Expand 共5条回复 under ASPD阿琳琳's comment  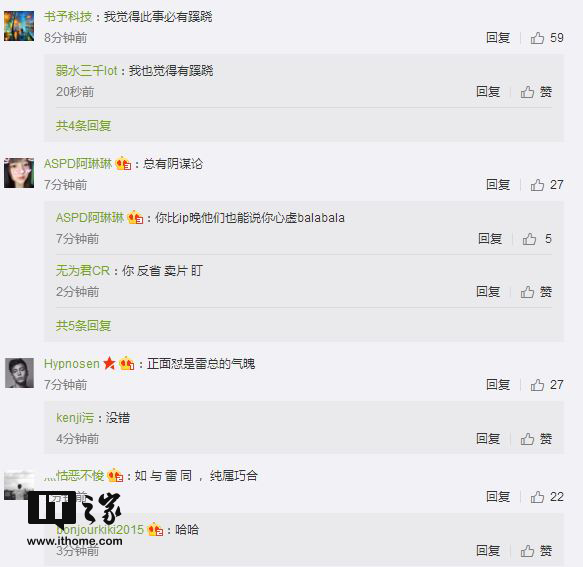point(83,326)
